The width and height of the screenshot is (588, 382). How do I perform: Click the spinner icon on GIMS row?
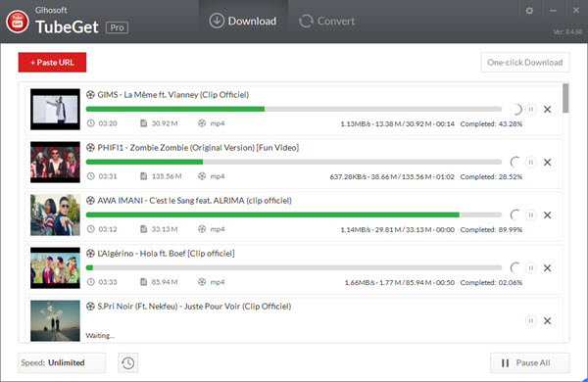(x=516, y=109)
